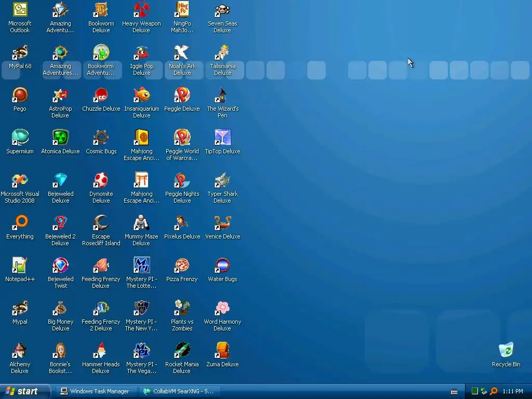Open the Recycle Bin
Image resolution: width=532 pixels, height=399 pixels.
[506, 351]
